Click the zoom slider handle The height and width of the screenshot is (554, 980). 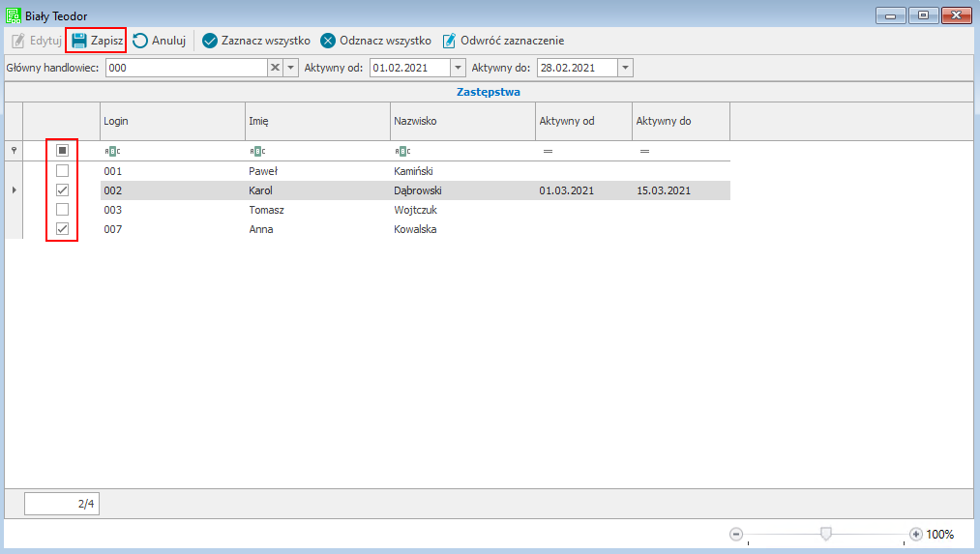point(825,534)
